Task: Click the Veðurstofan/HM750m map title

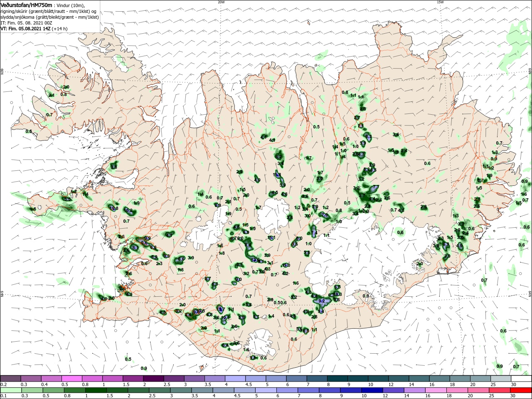Action: (26, 5)
